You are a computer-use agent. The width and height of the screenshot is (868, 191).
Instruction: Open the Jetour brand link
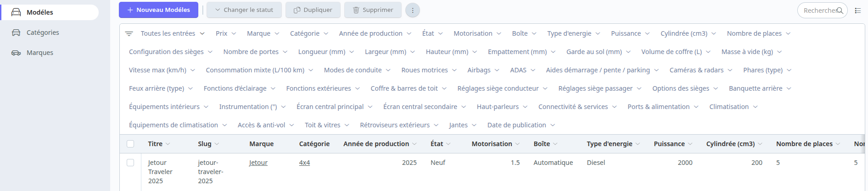pyautogui.click(x=258, y=163)
